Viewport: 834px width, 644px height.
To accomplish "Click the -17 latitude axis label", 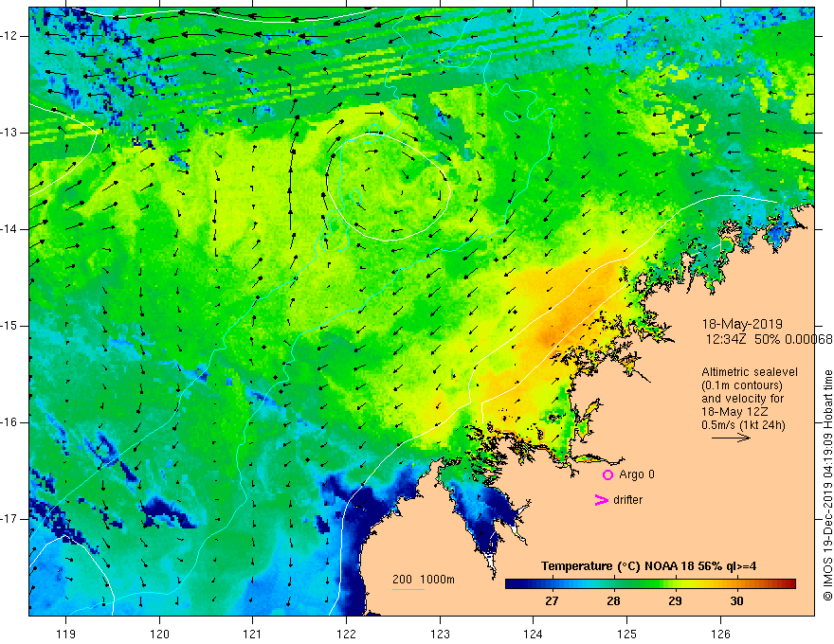I will click(10, 519).
